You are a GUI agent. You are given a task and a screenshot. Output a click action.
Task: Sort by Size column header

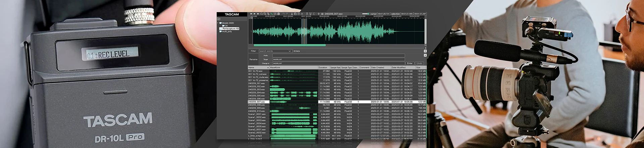click(x=421, y=68)
